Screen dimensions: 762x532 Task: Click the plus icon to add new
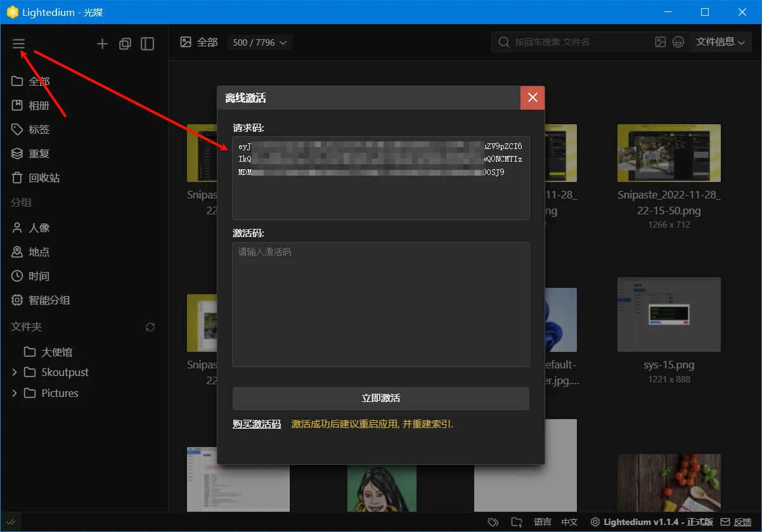[102, 44]
